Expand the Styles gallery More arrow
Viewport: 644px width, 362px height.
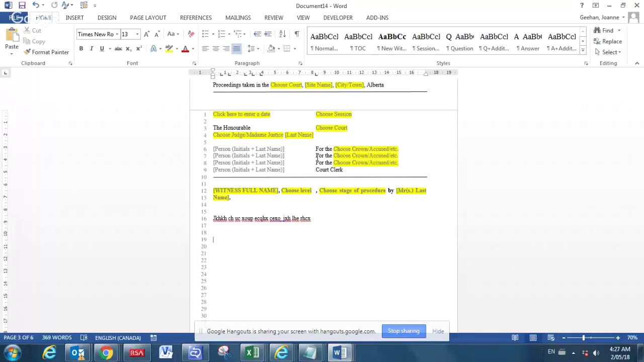coord(583,50)
